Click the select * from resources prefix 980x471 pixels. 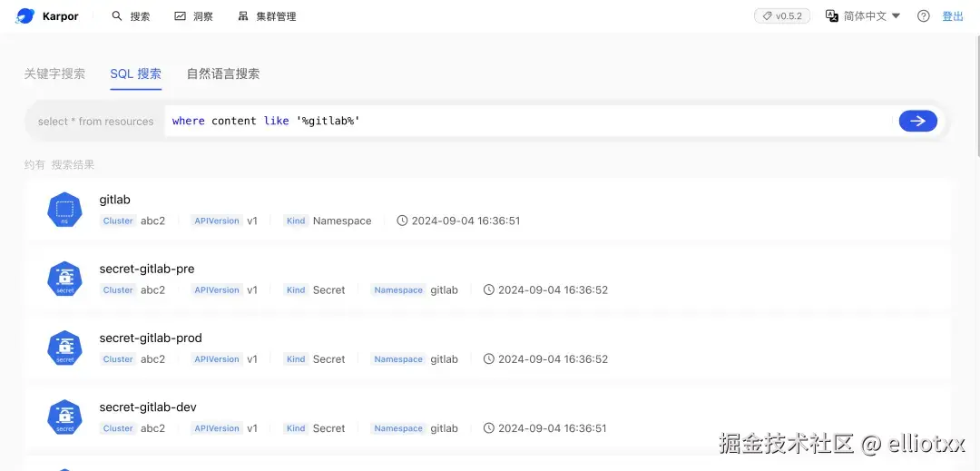95,122
